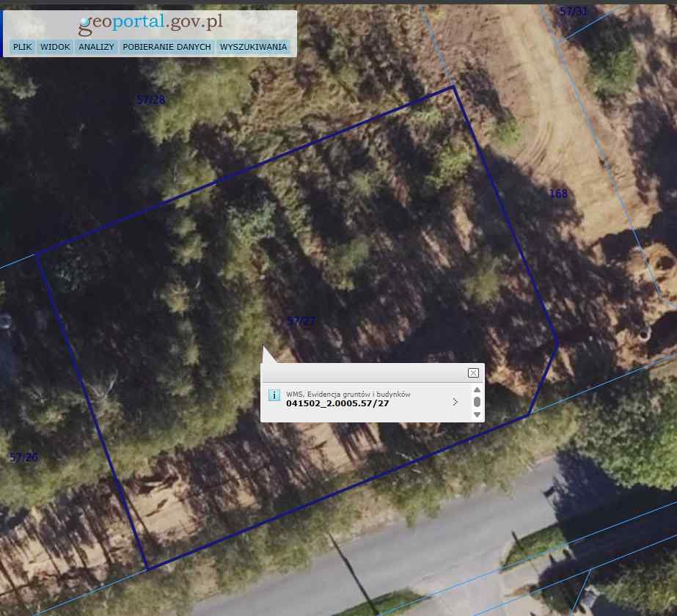Open the WYSZUKIWANIA menu
677x616 pixels.
tap(253, 47)
